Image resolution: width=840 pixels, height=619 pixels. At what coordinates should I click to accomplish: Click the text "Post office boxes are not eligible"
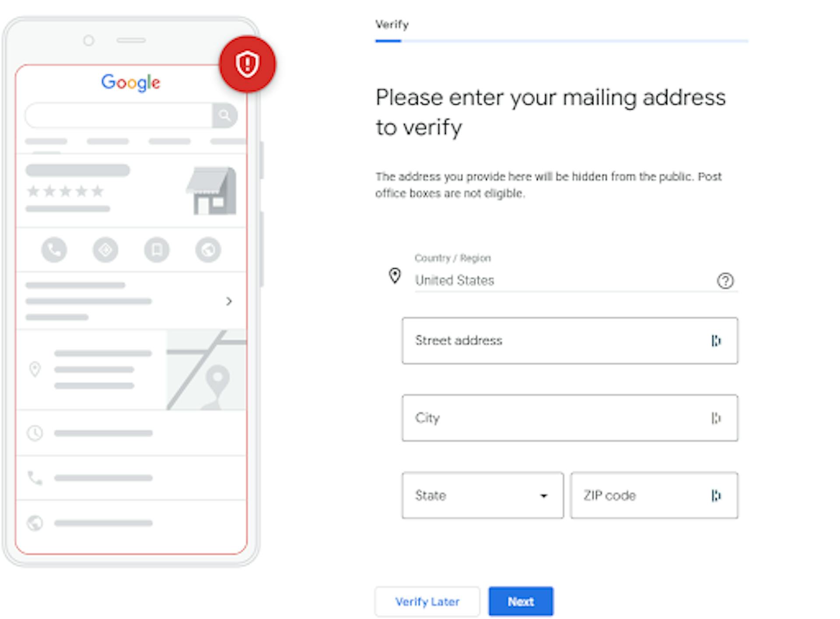tap(549, 185)
